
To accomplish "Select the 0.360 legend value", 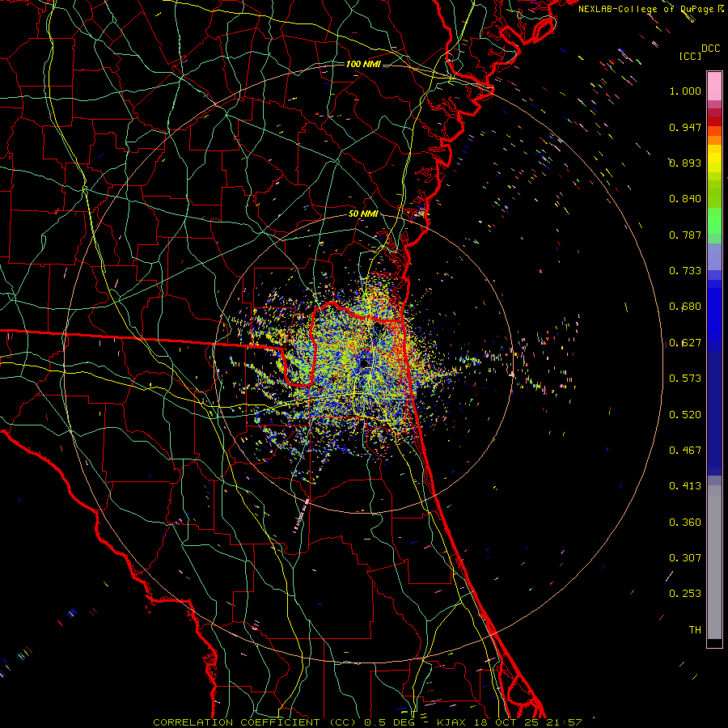I will (685, 523).
